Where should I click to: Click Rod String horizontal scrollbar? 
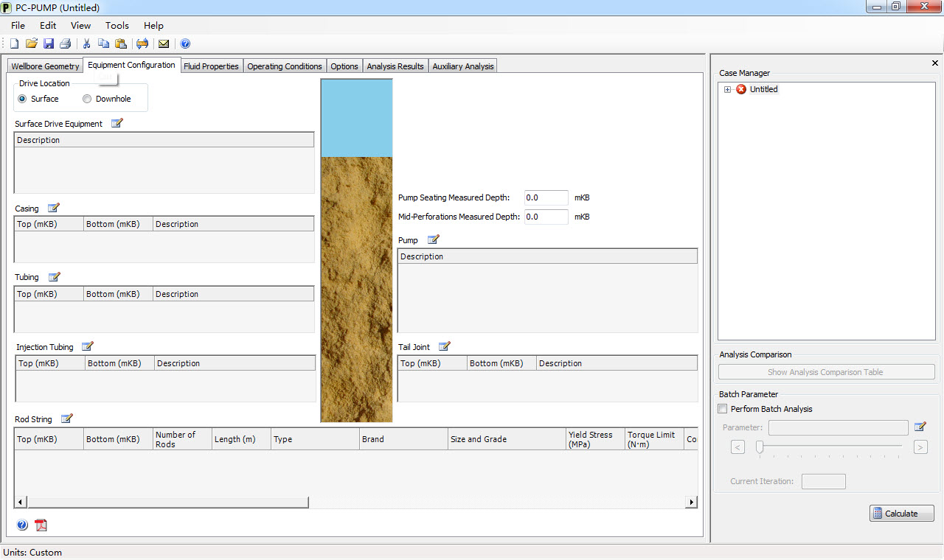point(167,502)
